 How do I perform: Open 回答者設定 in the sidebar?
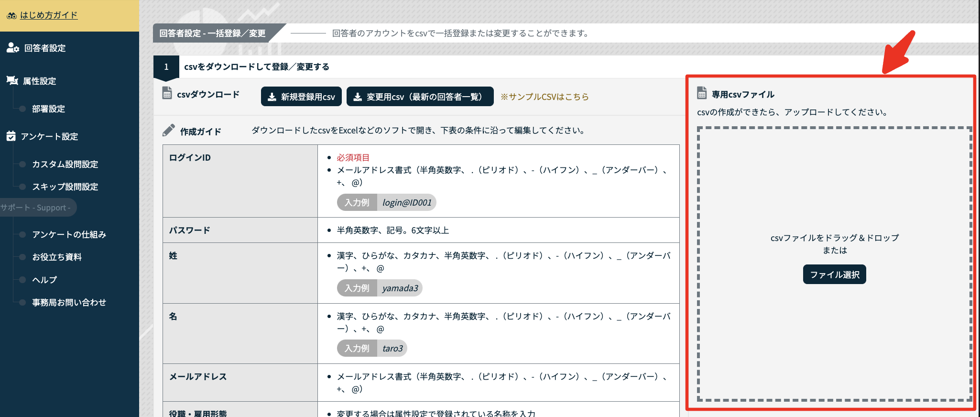45,48
